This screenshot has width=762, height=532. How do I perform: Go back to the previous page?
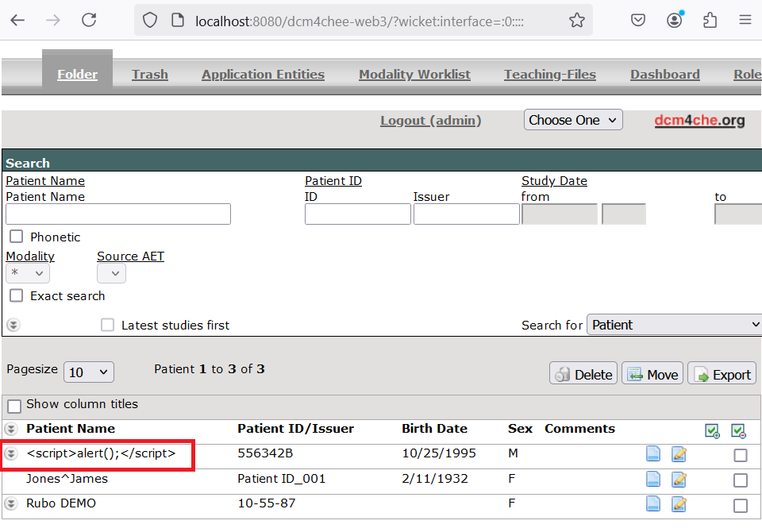click(x=18, y=21)
